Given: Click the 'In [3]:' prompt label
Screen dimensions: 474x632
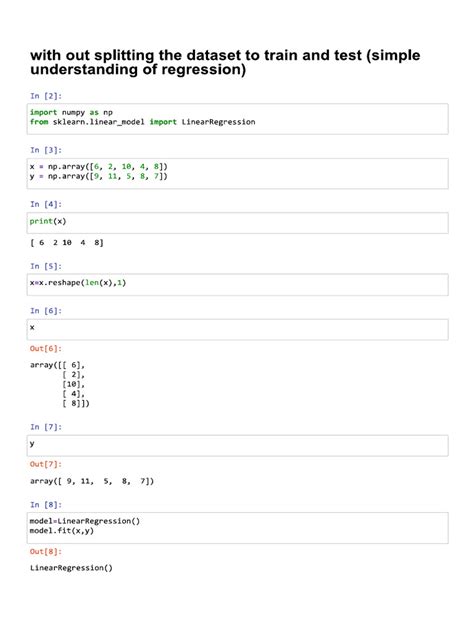Looking at the screenshot, I should (x=46, y=150).
